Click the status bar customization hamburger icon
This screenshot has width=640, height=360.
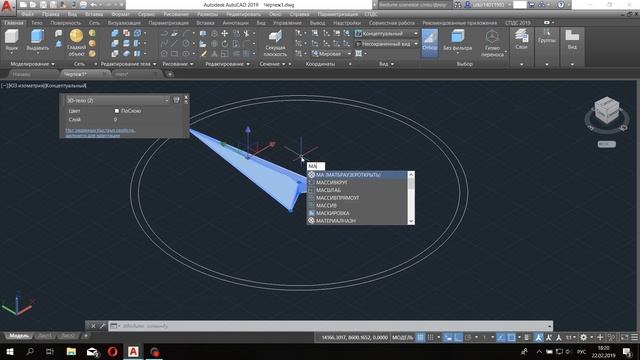(x=634, y=337)
